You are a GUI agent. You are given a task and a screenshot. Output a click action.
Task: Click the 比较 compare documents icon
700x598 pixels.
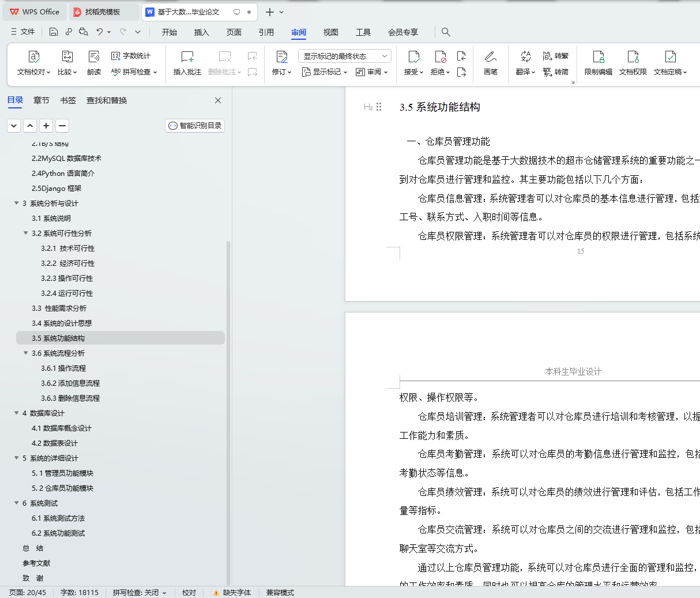[67, 57]
